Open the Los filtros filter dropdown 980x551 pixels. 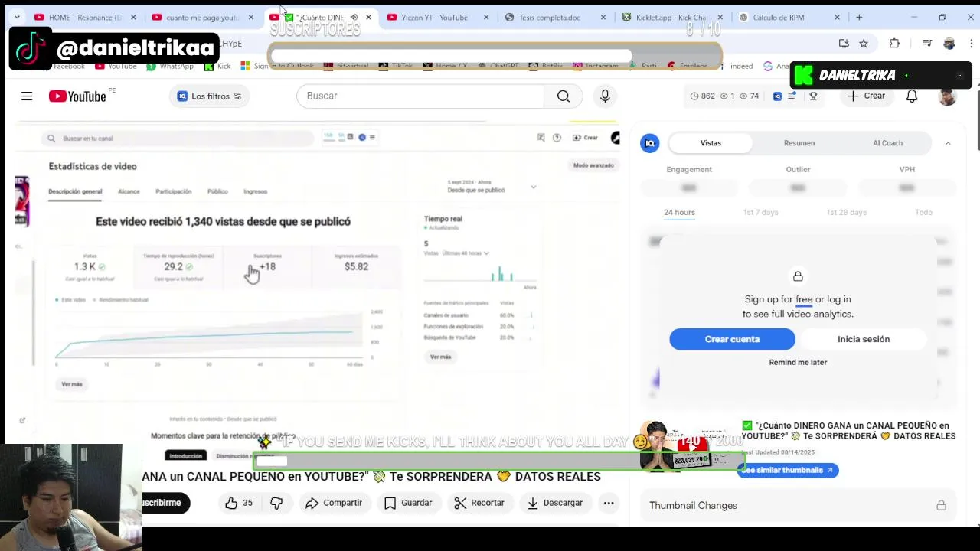pos(209,96)
